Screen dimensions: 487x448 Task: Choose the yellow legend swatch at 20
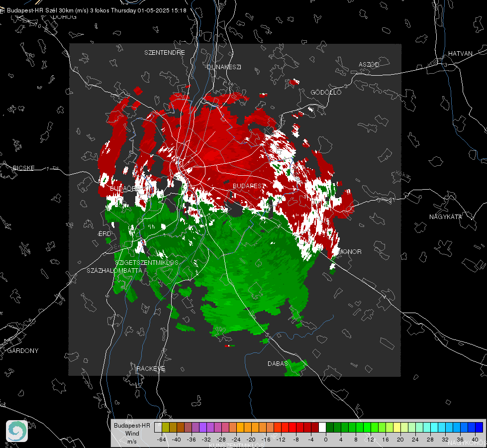[397, 428]
